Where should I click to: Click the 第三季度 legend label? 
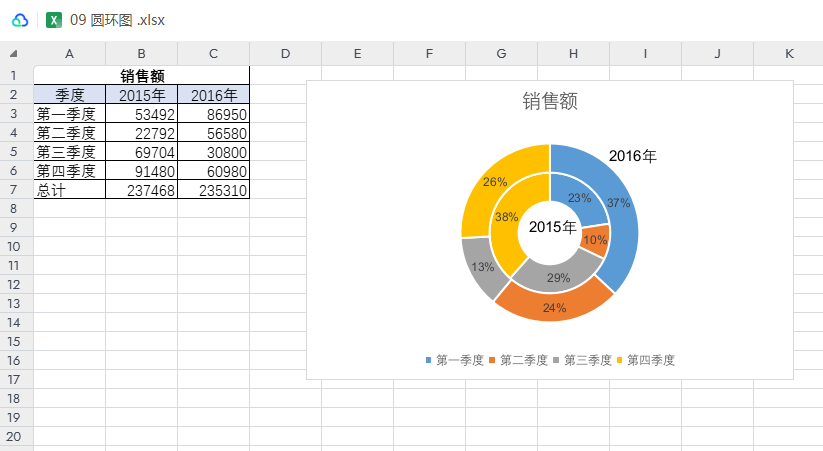(588, 360)
